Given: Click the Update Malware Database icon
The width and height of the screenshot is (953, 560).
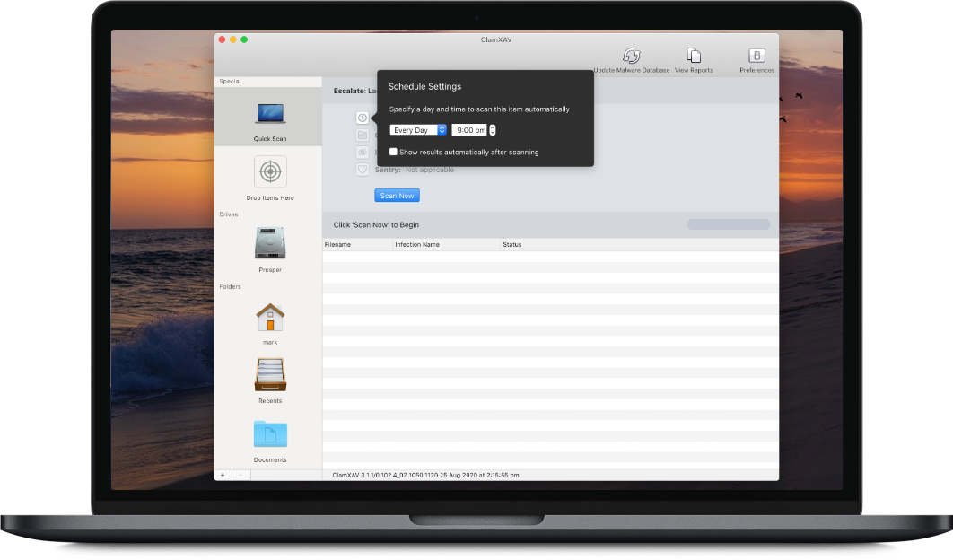Looking at the screenshot, I should (631, 56).
